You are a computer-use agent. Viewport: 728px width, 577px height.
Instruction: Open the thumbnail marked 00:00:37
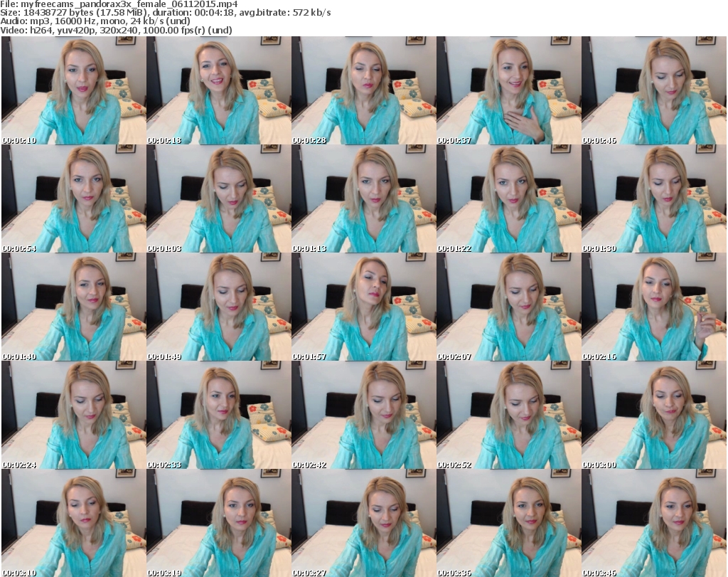click(508, 91)
